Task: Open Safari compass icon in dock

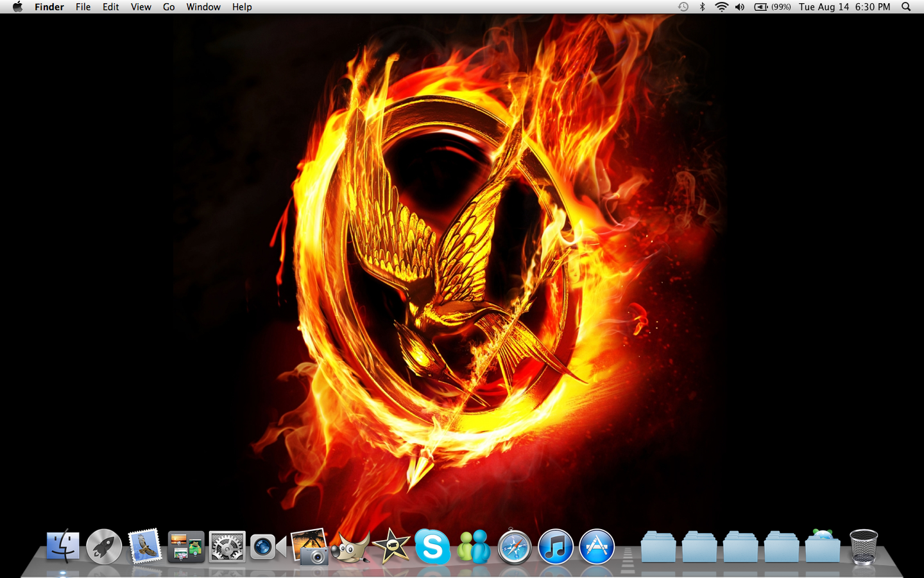Action: 515,547
